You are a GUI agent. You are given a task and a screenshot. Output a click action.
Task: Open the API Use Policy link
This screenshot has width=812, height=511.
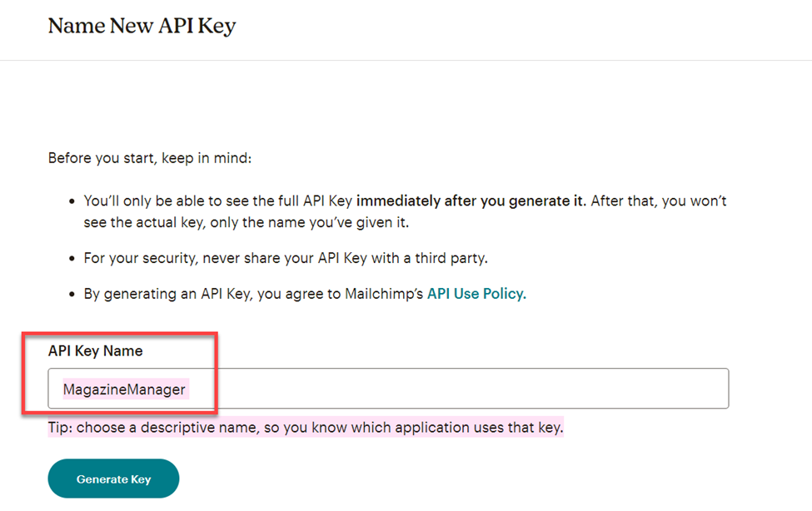click(476, 294)
